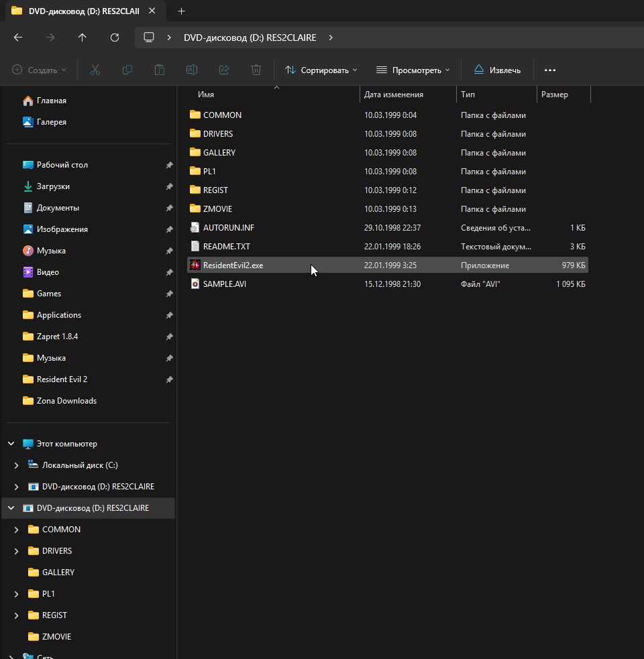644x659 pixels.
Task: Open Загрузки in quick access
Action: point(53,186)
